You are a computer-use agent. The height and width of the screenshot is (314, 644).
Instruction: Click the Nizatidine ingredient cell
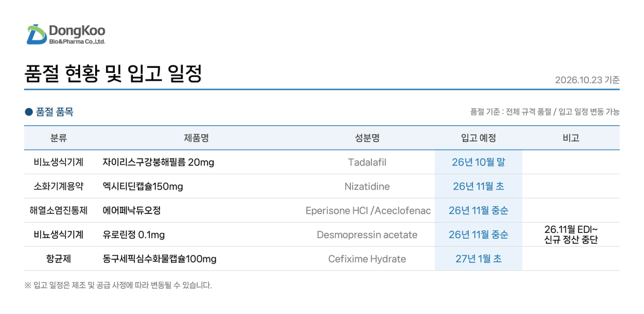pyautogui.click(x=367, y=186)
